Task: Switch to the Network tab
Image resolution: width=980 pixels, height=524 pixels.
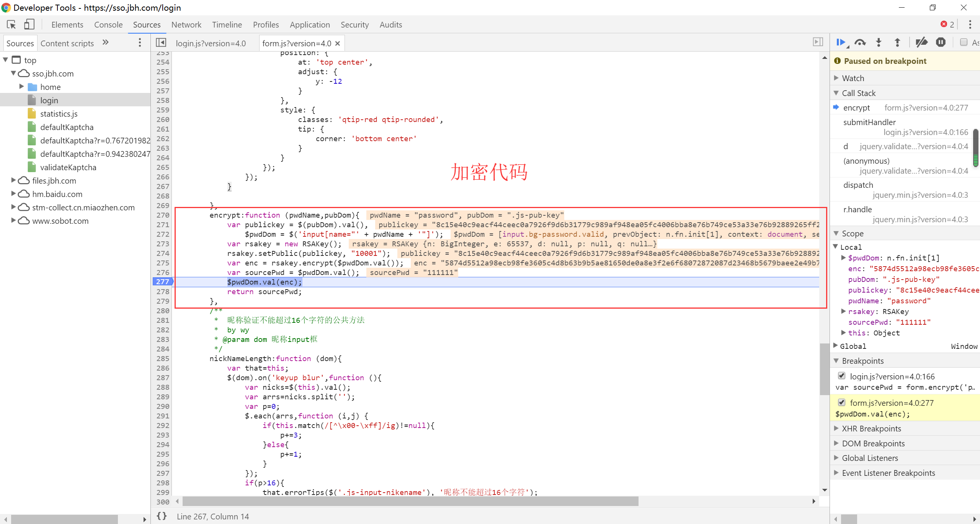Action: pos(186,24)
